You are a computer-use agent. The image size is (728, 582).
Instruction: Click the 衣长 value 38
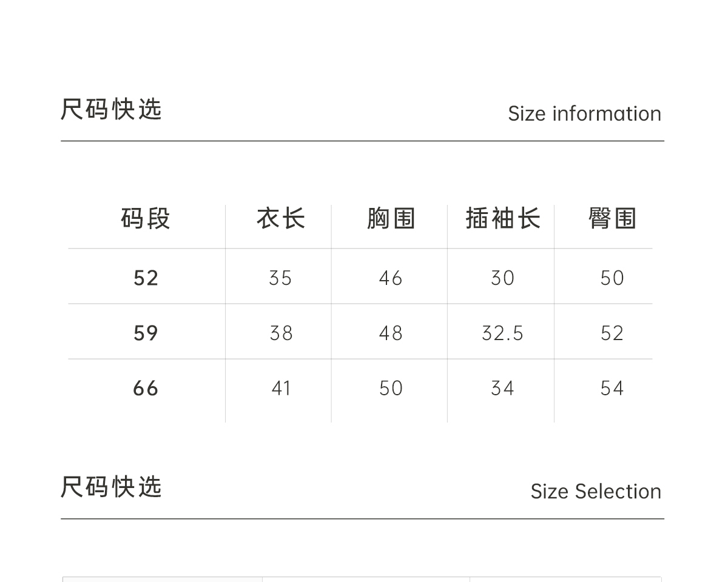[x=281, y=333]
